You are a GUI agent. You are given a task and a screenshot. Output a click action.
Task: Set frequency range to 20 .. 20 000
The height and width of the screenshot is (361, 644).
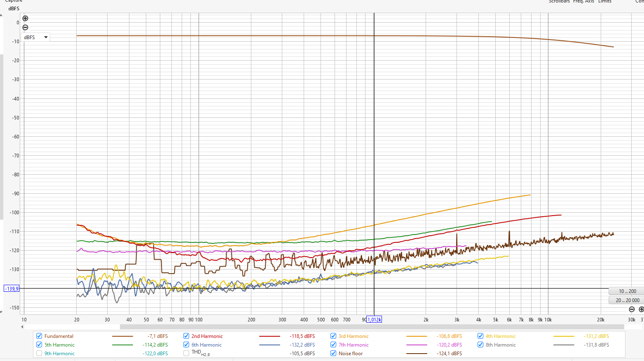(627, 300)
